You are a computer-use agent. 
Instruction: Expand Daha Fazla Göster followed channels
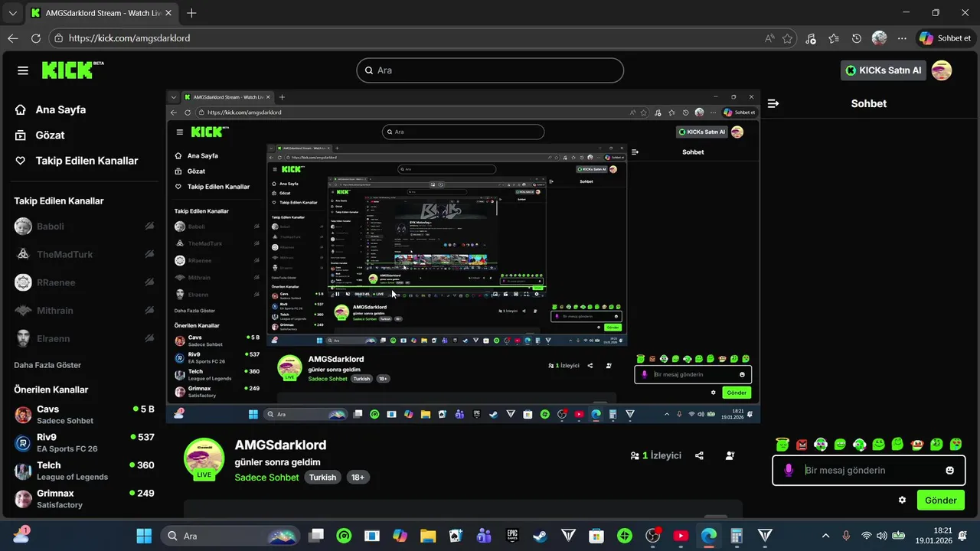point(47,365)
